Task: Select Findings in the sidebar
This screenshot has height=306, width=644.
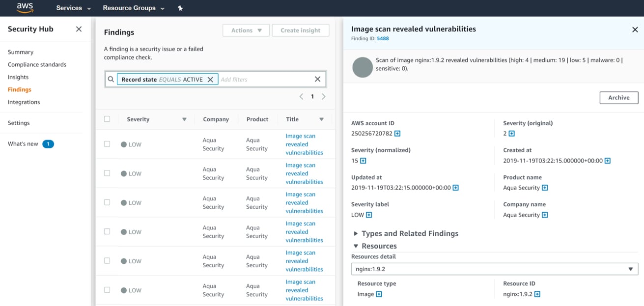Action: tap(20, 89)
